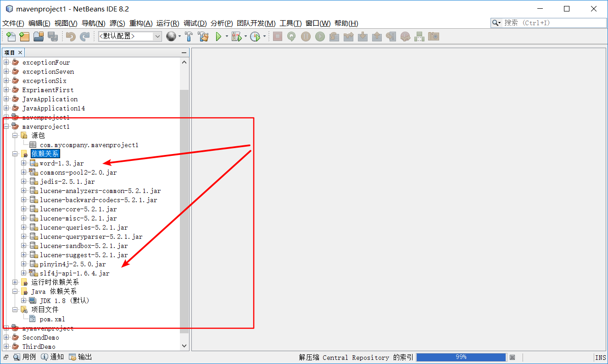Collapse the 源包 node

15,136
